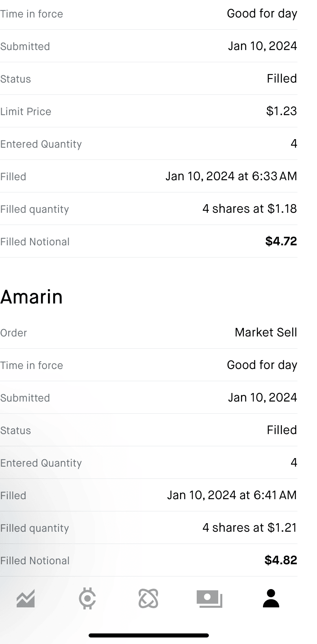Viewport: 317px width, 644px height.
Task: Tap the Market Sell order type value
Action: point(266,332)
